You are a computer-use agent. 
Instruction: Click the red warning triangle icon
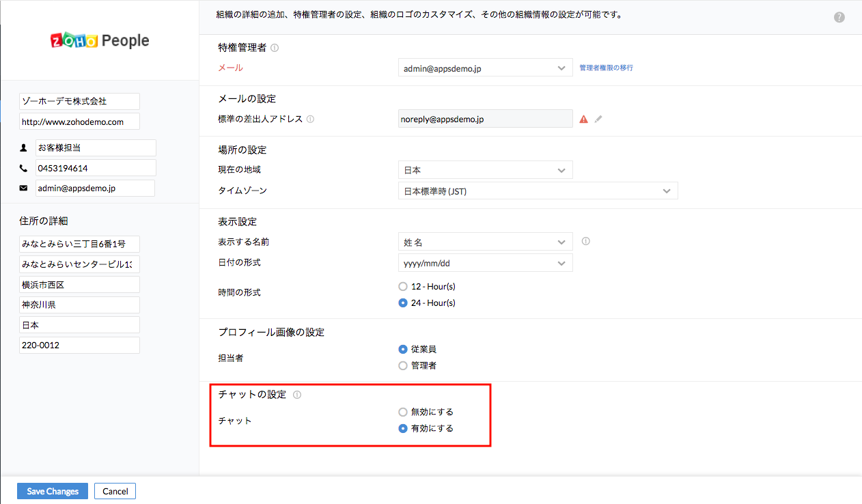pos(583,119)
